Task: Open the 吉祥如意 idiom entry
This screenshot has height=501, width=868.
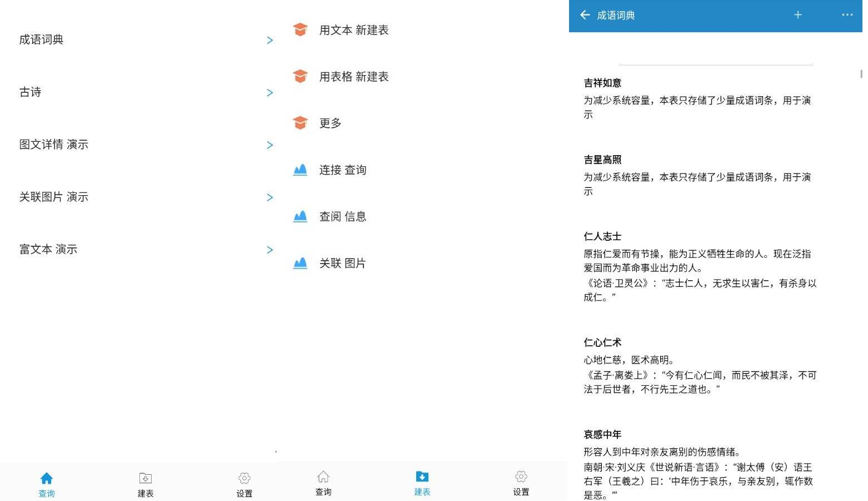Action: 602,83
